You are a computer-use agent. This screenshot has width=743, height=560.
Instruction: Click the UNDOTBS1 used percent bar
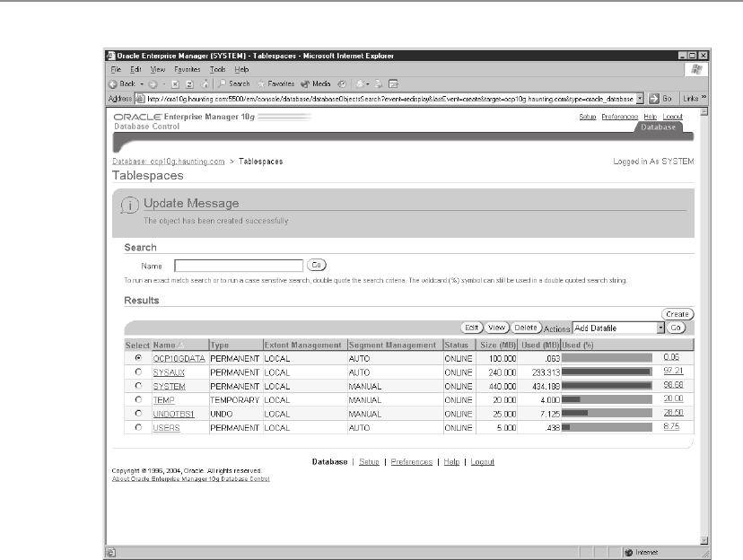607,413
